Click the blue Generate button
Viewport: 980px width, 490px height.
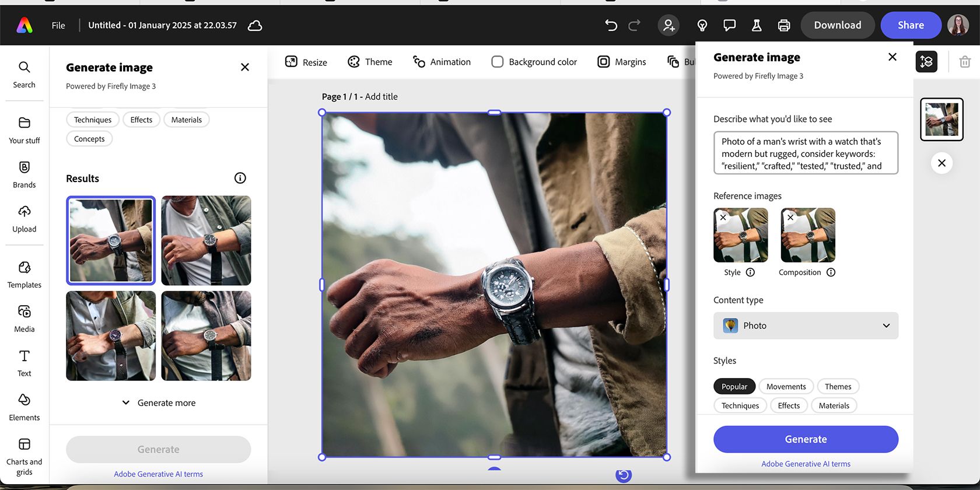tap(805, 439)
